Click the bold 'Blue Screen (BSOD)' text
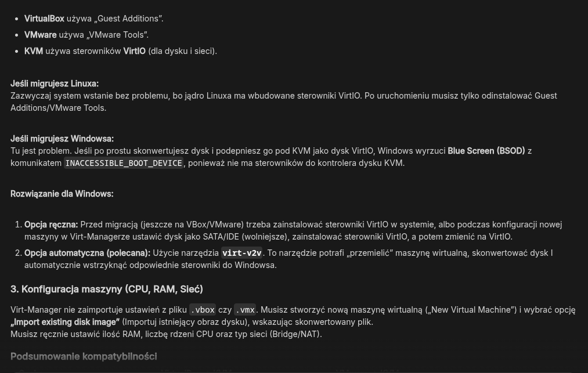This screenshot has height=373, width=588. [486, 151]
